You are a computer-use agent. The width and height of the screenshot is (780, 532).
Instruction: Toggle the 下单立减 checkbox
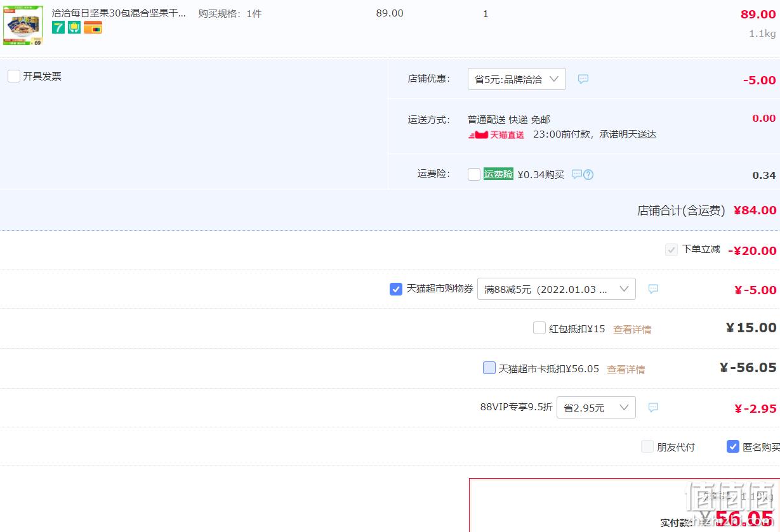click(x=671, y=250)
